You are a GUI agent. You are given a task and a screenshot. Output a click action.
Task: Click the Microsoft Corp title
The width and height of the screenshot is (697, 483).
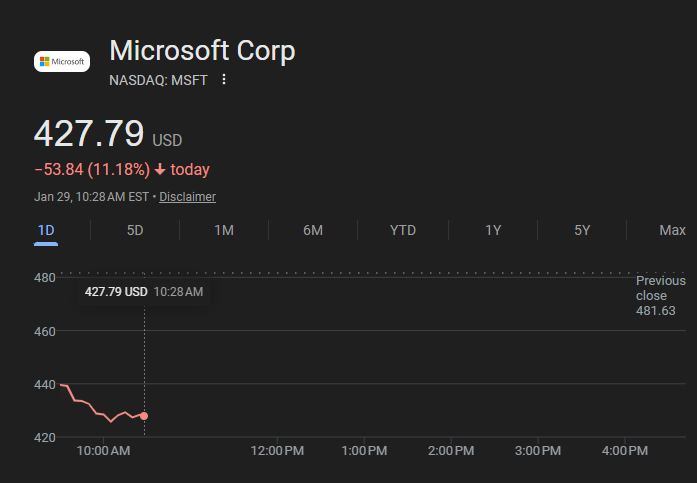tap(202, 50)
